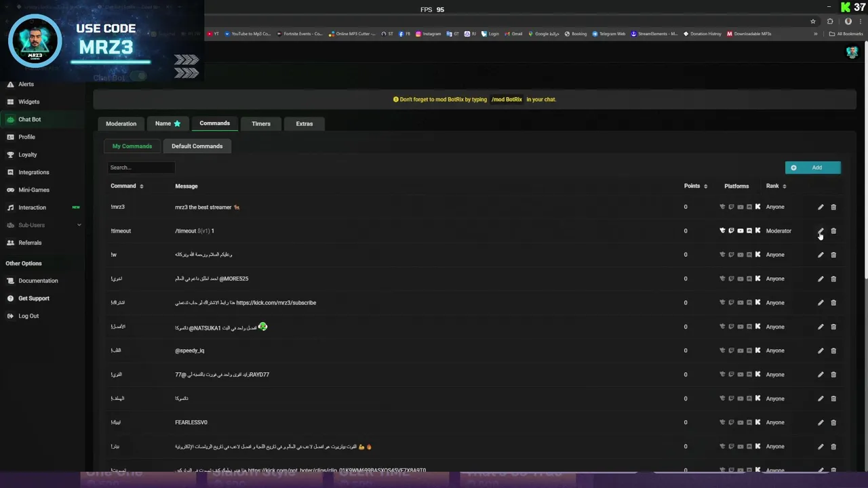Open the All Bookmarks folder
This screenshot has width=868, height=488.
(x=846, y=33)
